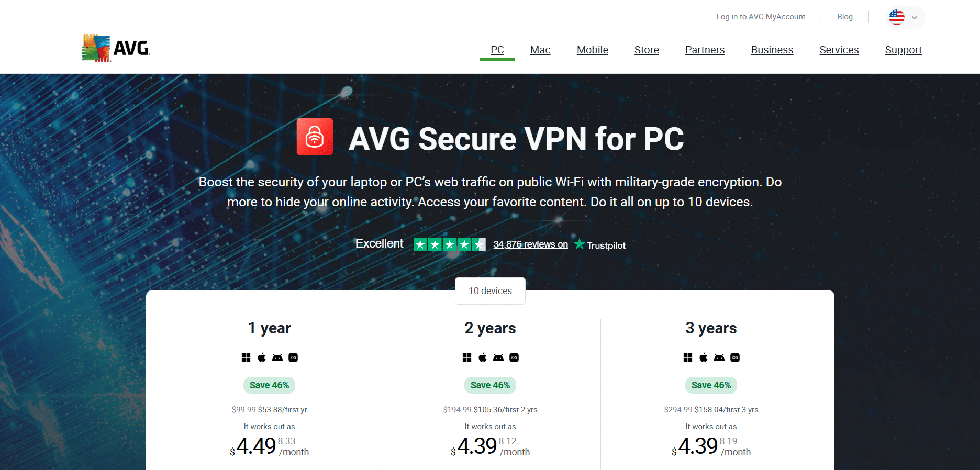Image resolution: width=980 pixels, height=470 pixels.
Task: Select the 3 years subscription plan
Action: click(x=711, y=328)
